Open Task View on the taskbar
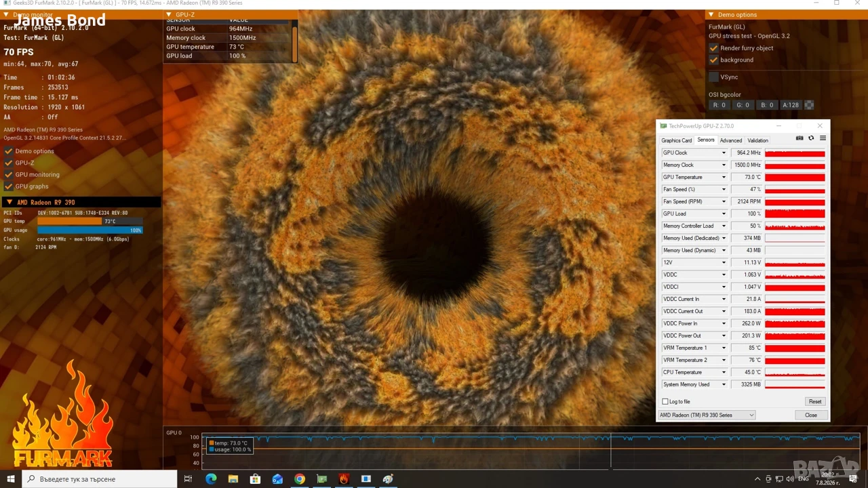 [x=188, y=479]
